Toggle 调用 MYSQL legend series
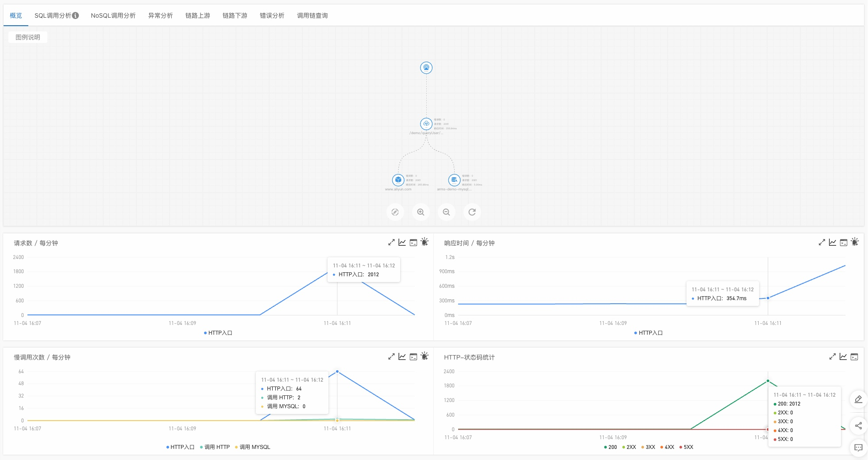868x460 pixels. 252,447
